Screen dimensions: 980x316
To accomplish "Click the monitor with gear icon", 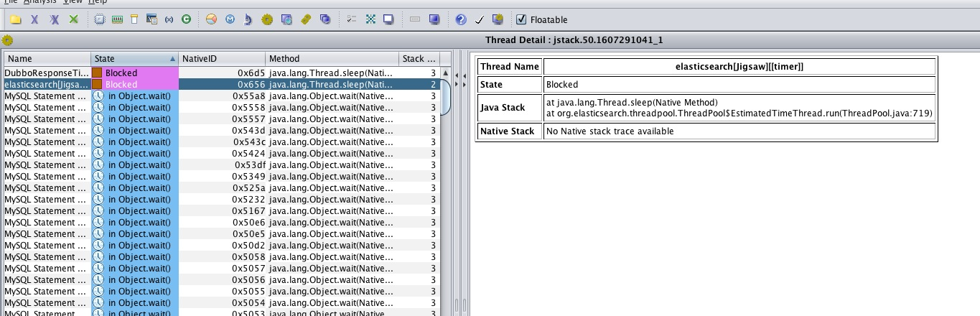I will pyautogui.click(x=498, y=19).
